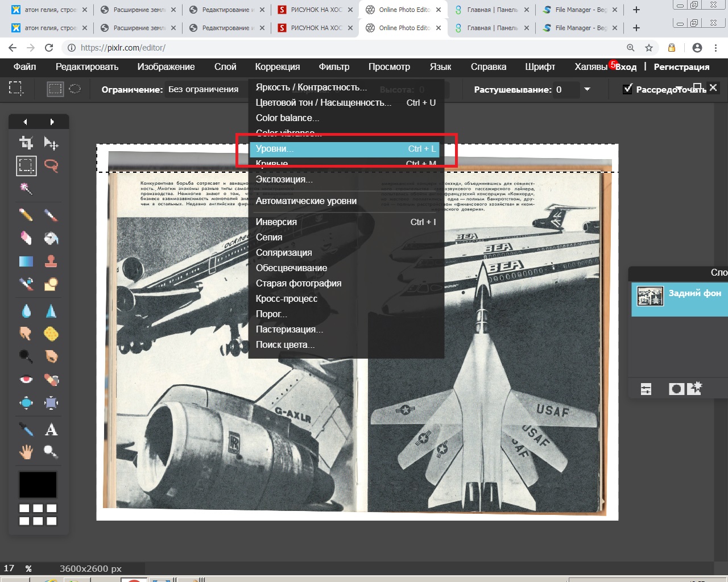728x582 pixels.
Task: Expand toolbox with right arrow
Action: point(52,122)
